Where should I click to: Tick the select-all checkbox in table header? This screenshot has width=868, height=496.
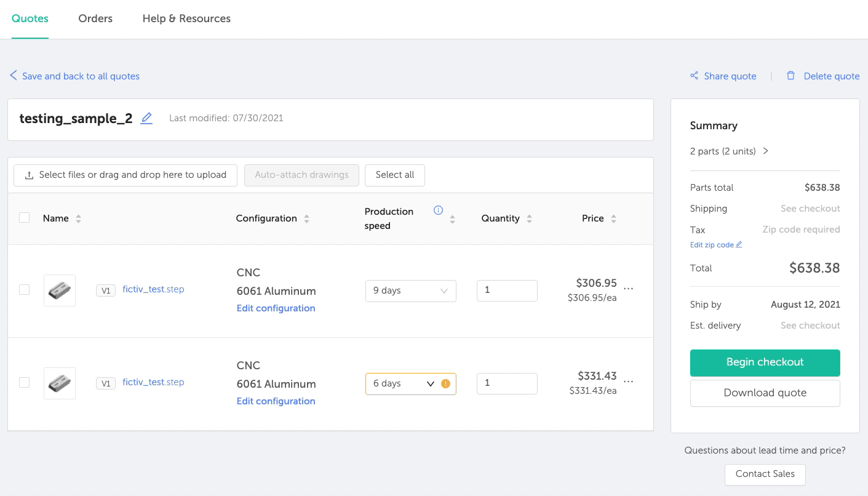click(25, 218)
